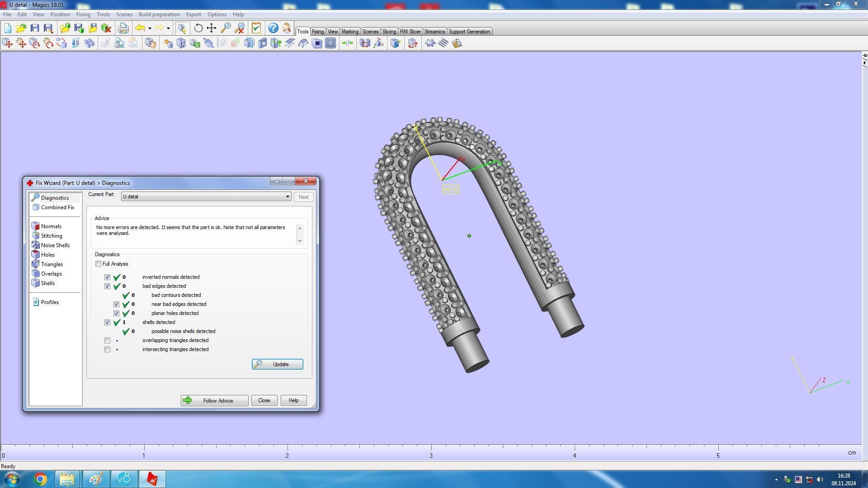Uncheck inverted normals detected checkbox
Viewport: 868px width, 488px height.
107,277
